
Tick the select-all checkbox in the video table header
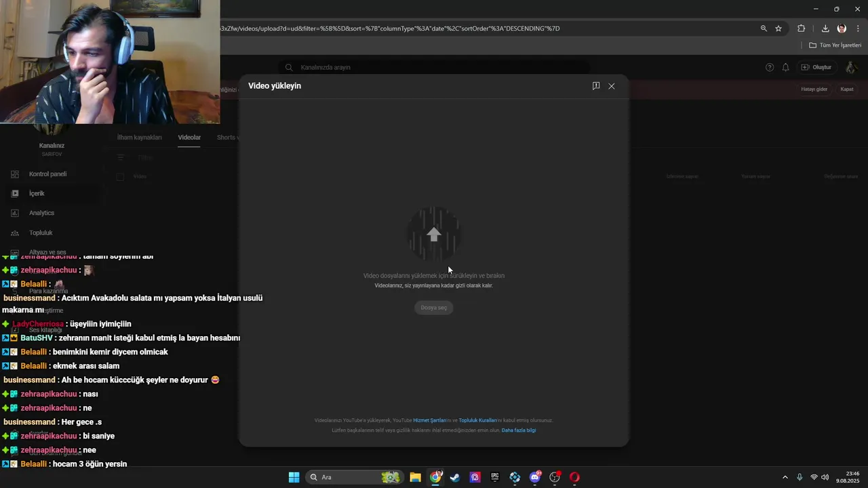[x=120, y=176]
